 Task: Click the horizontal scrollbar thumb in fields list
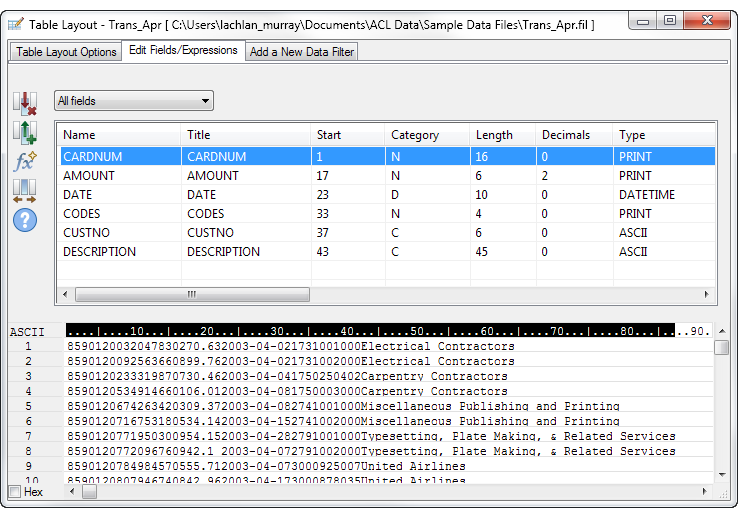click(192, 295)
